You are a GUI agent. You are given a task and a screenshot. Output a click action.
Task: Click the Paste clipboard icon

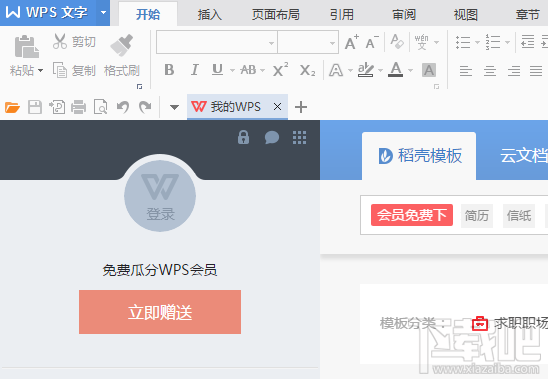point(27,47)
